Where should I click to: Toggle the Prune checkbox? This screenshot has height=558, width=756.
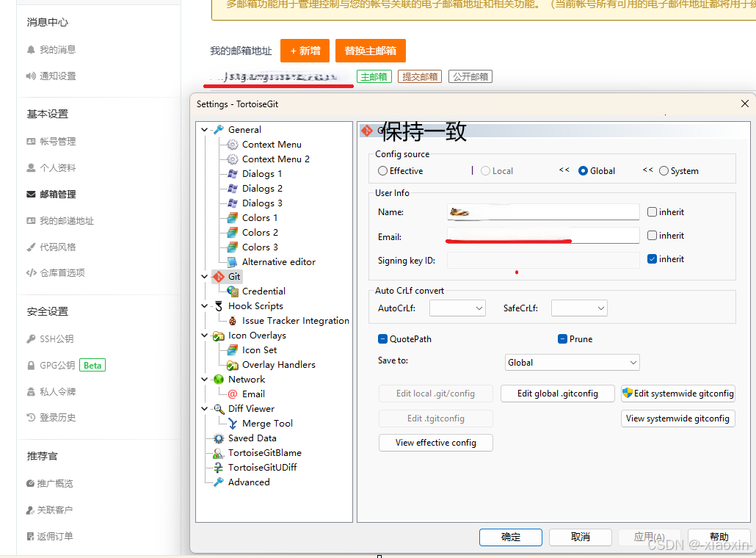pos(562,339)
